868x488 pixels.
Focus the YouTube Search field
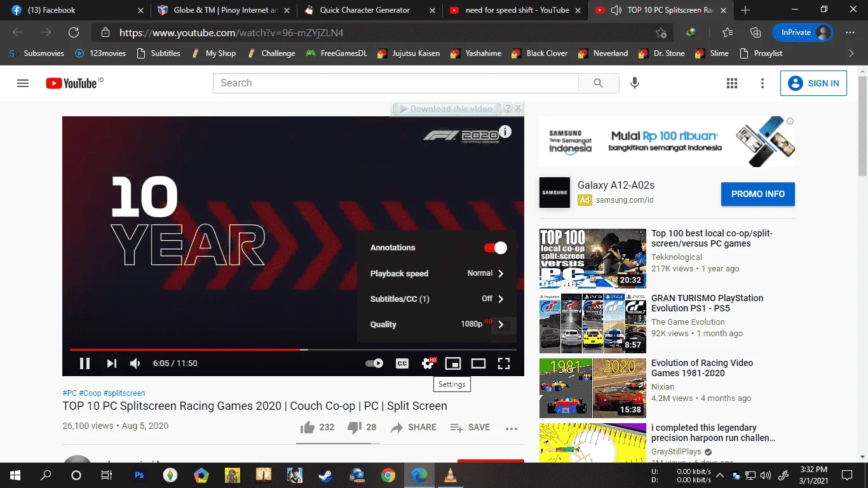click(x=396, y=83)
